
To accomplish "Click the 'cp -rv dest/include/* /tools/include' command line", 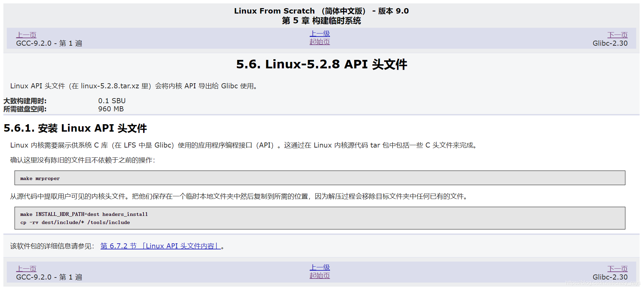I will click(x=75, y=222).
